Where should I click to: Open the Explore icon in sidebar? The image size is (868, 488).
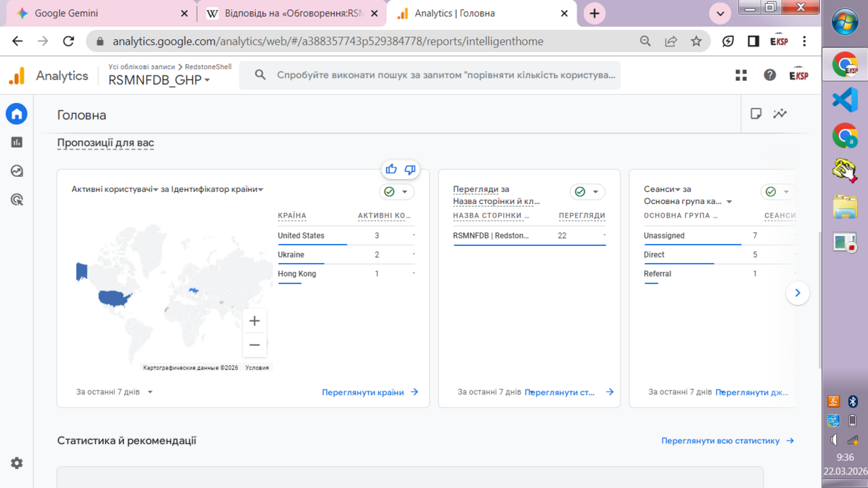(x=17, y=171)
